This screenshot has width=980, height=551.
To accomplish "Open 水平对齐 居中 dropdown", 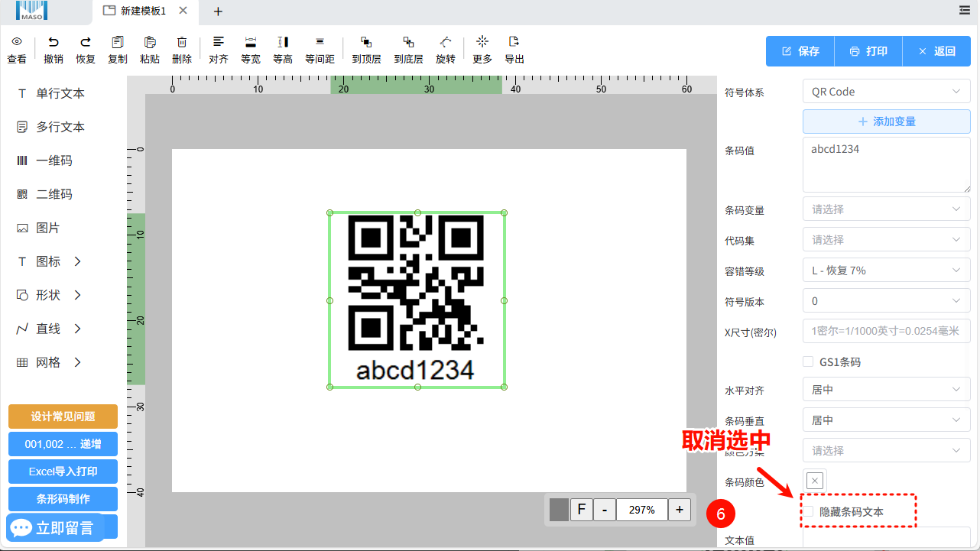I will click(x=886, y=390).
